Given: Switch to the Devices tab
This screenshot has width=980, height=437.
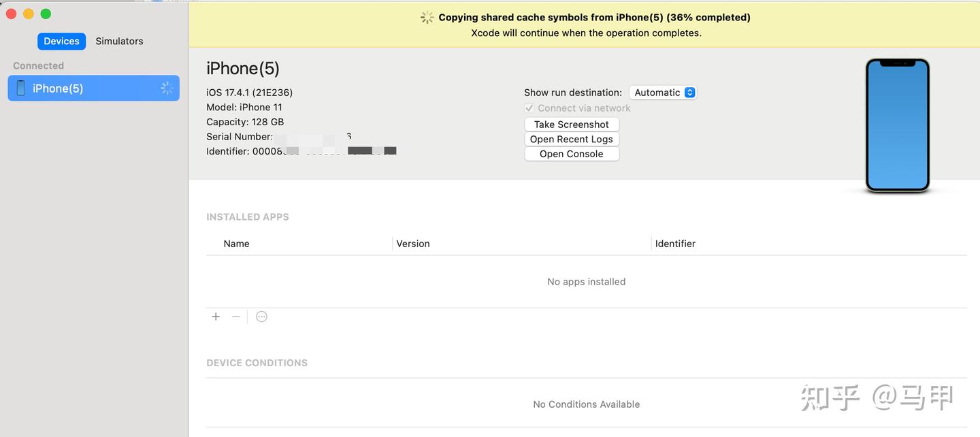Looking at the screenshot, I should click(x=61, y=41).
